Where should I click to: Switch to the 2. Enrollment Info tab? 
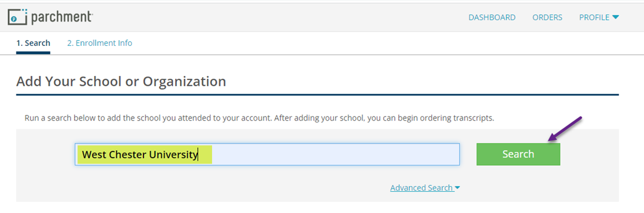[x=100, y=43]
